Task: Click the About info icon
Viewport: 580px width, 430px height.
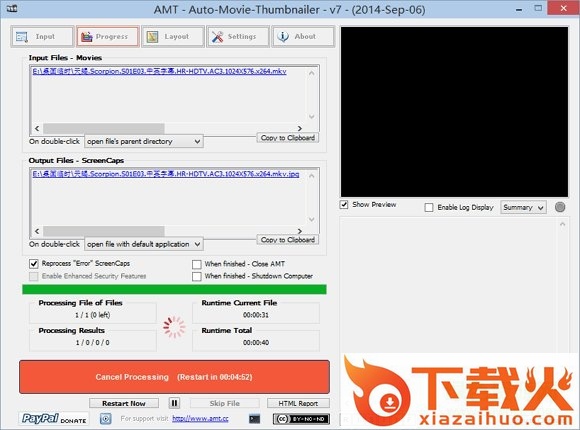Action: coord(283,37)
